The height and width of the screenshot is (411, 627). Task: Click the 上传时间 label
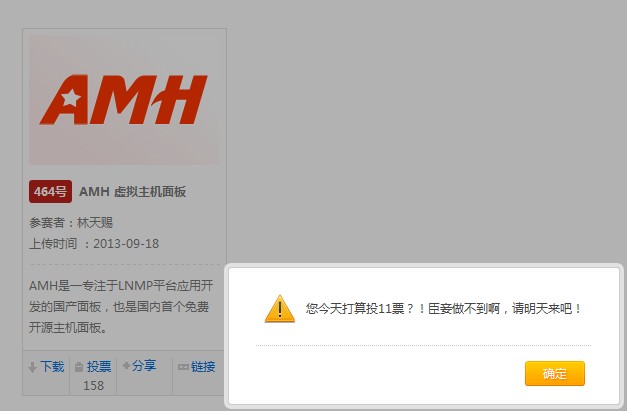coord(53,243)
